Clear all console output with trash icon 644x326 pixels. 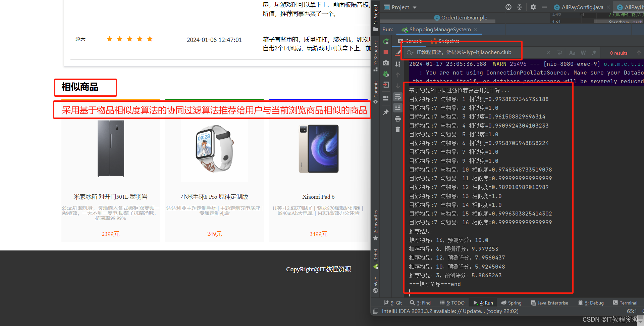pos(398,129)
